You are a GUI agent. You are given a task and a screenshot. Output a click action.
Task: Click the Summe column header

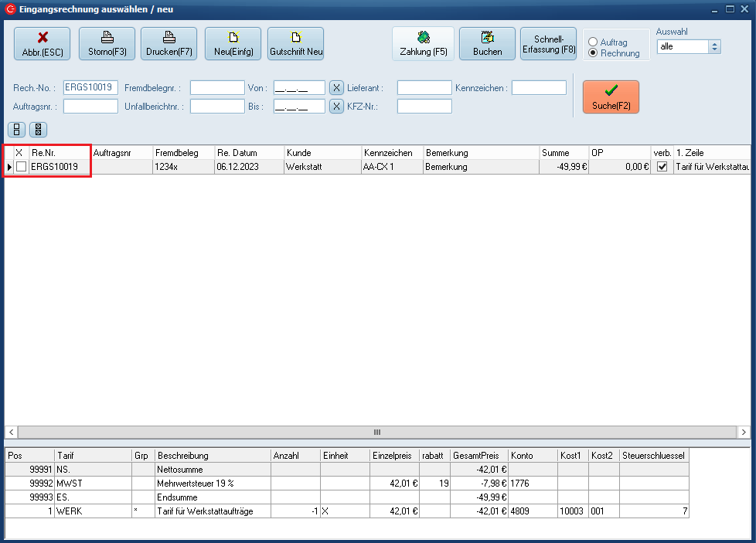[564, 153]
